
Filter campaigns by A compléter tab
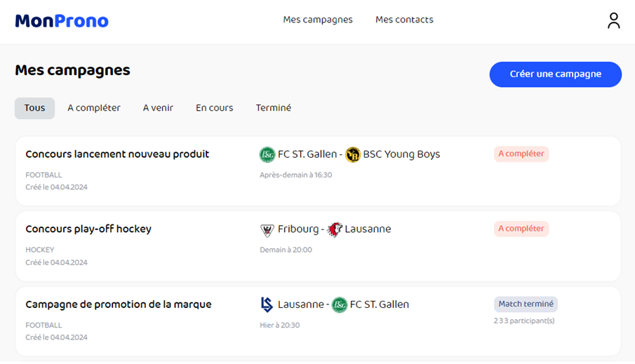(94, 108)
